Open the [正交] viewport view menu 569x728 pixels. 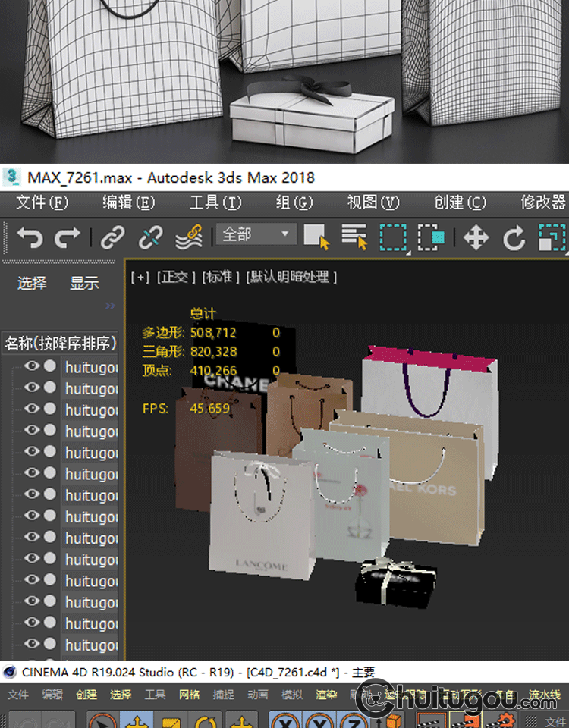coord(175,278)
